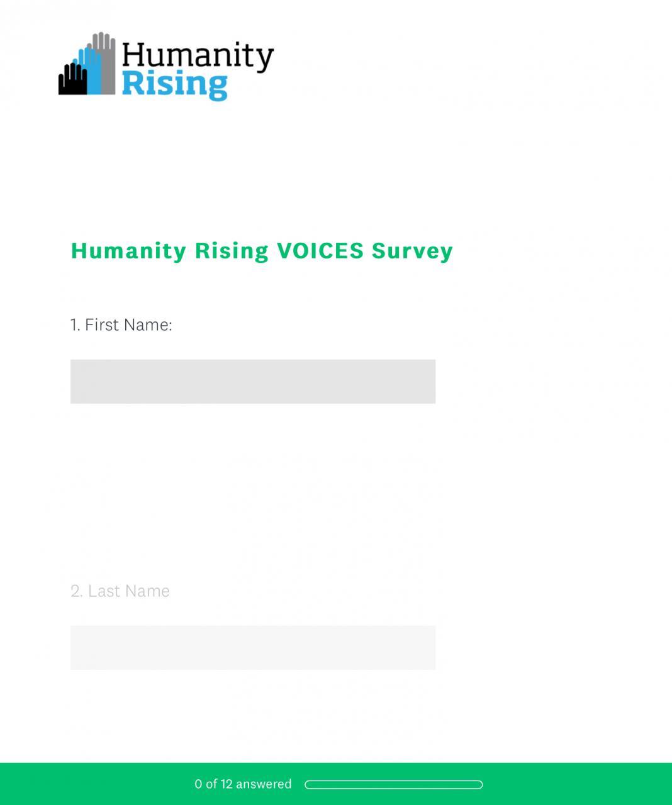Click the "2. Last Name" question label
This screenshot has height=805, width=672.
pyautogui.click(x=120, y=591)
